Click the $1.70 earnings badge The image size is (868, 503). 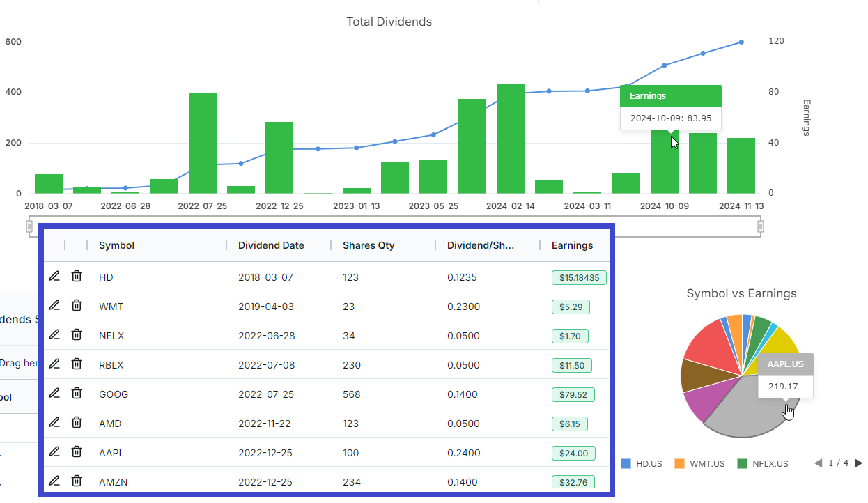click(x=571, y=336)
